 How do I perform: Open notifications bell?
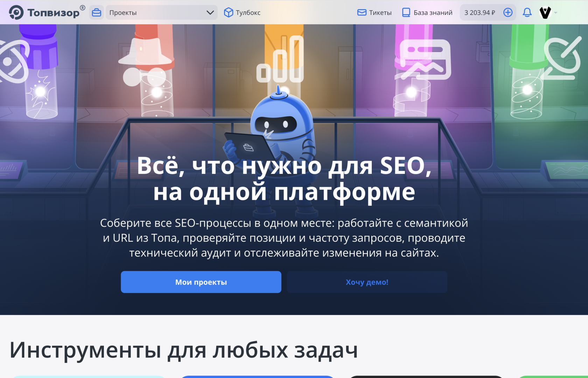point(527,13)
